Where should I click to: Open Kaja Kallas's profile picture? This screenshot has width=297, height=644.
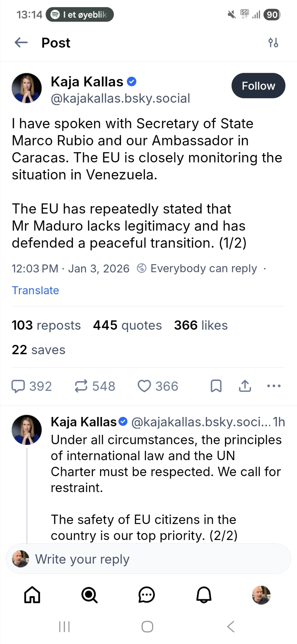coord(27,88)
